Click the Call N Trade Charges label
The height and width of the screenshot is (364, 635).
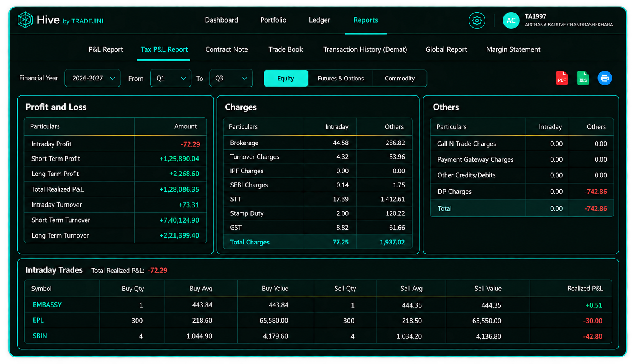coord(466,144)
